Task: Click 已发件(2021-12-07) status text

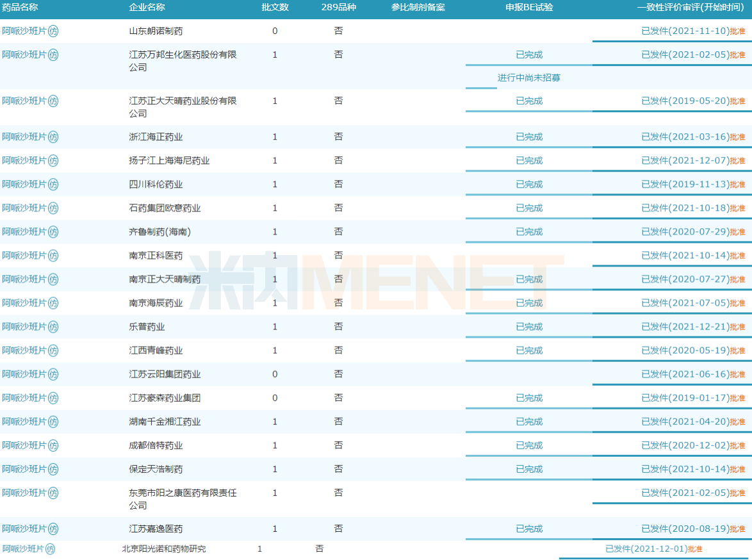Action: (685, 160)
